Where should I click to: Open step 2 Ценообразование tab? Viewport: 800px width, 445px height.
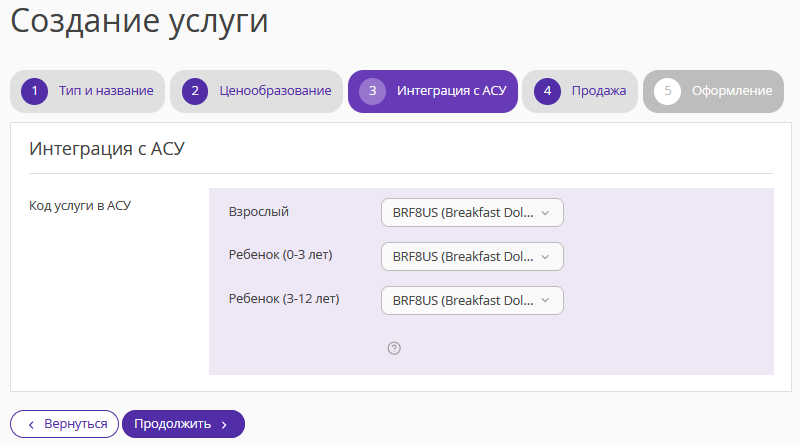coord(256,91)
